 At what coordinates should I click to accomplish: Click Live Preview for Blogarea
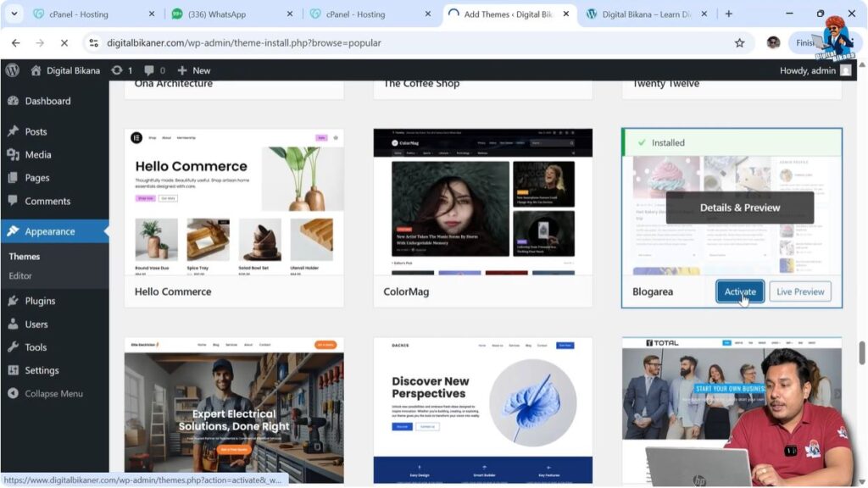coord(800,291)
